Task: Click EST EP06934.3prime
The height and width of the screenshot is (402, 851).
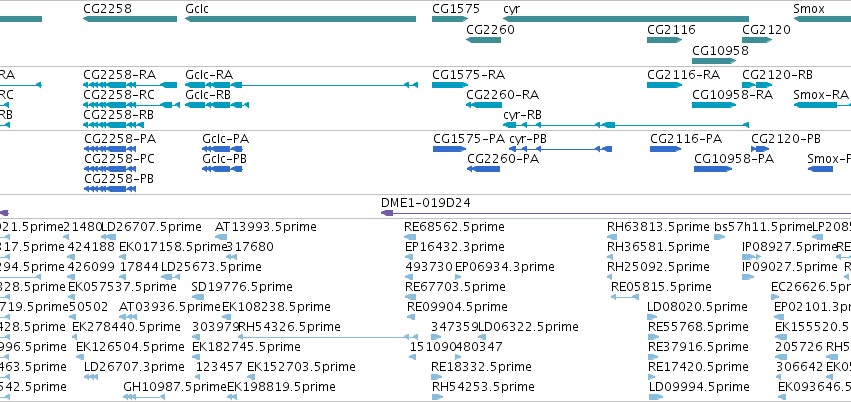Action: coord(505,267)
